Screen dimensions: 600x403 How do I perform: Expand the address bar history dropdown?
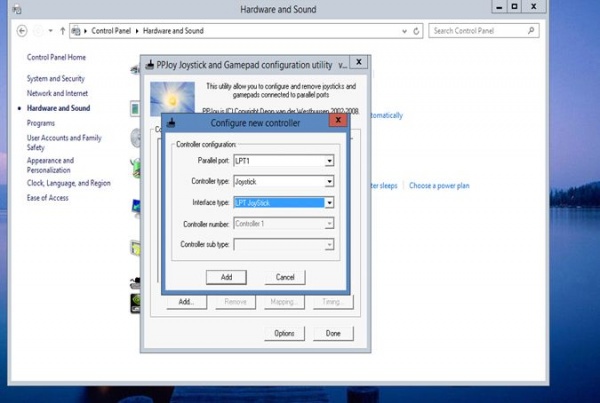pos(402,31)
